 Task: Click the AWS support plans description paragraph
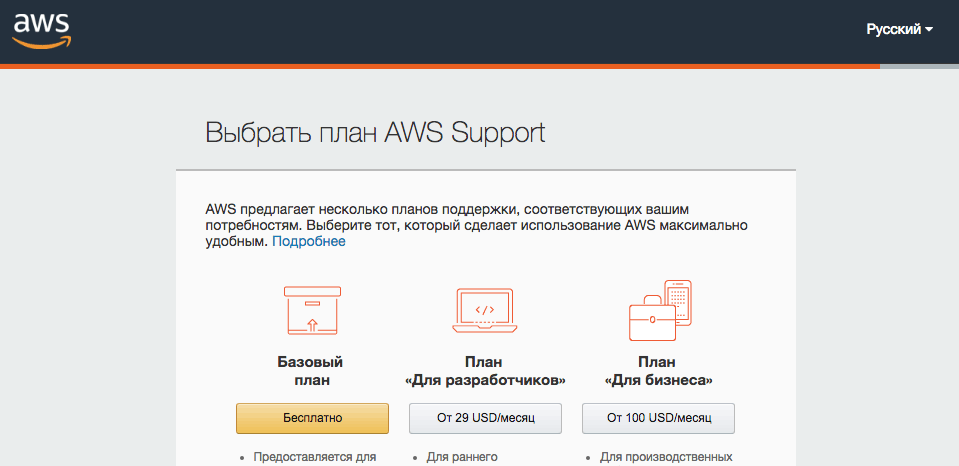click(476, 226)
